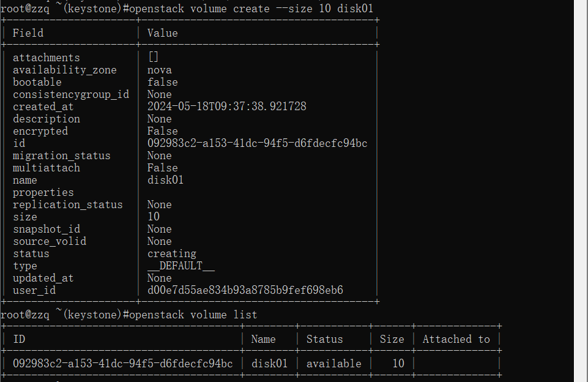This screenshot has height=382, width=588.
Task: Select the ID in volume list row
Action: click(x=122, y=364)
